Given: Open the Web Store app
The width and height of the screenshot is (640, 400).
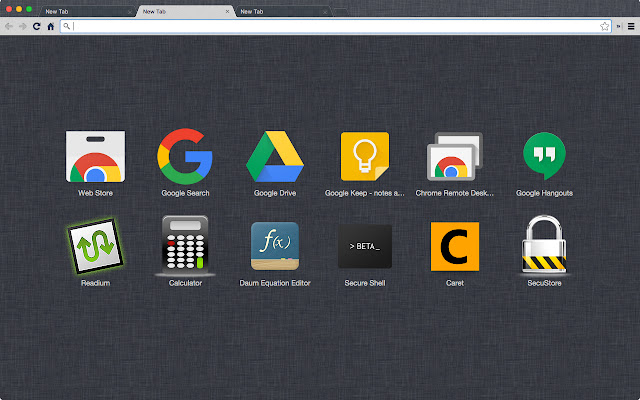Looking at the screenshot, I should [x=96, y=156].
